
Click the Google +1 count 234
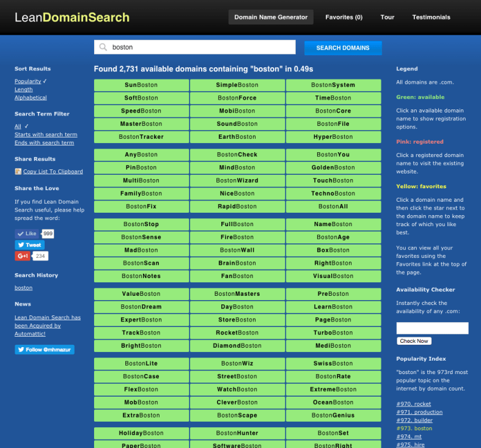point(40,256)
